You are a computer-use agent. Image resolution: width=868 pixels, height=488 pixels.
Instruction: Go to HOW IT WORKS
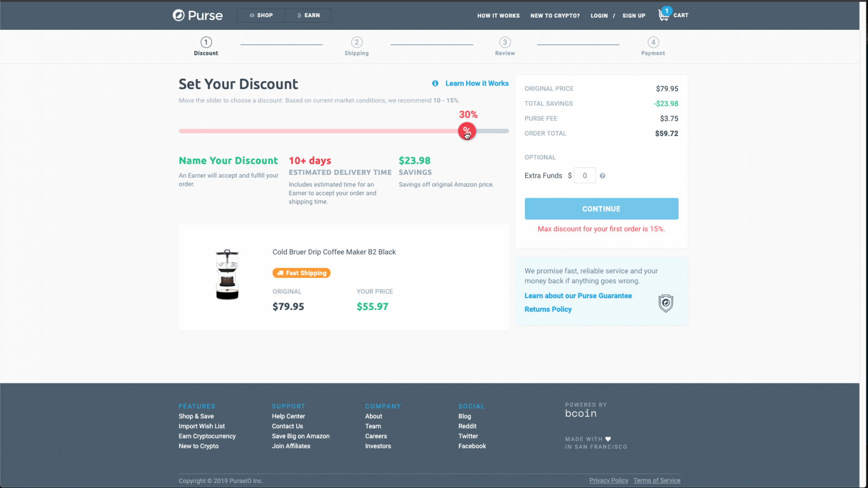pyautogui.click(x=498, y=15)
